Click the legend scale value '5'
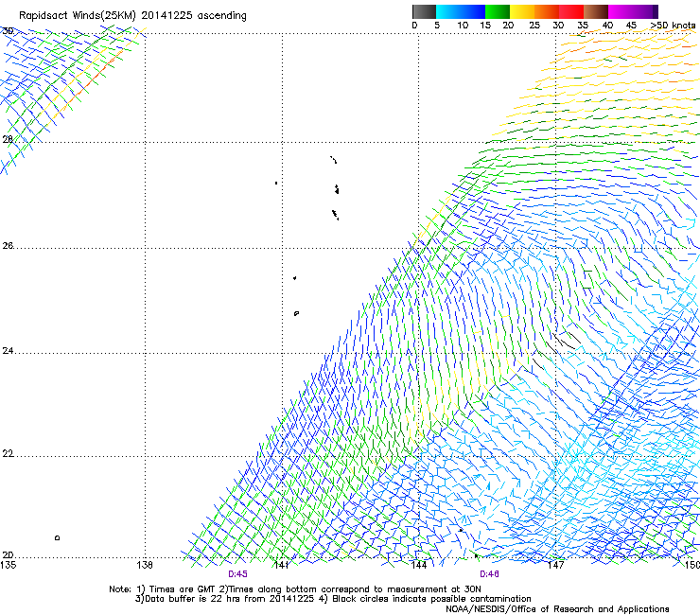 click(x=437, y=26)
